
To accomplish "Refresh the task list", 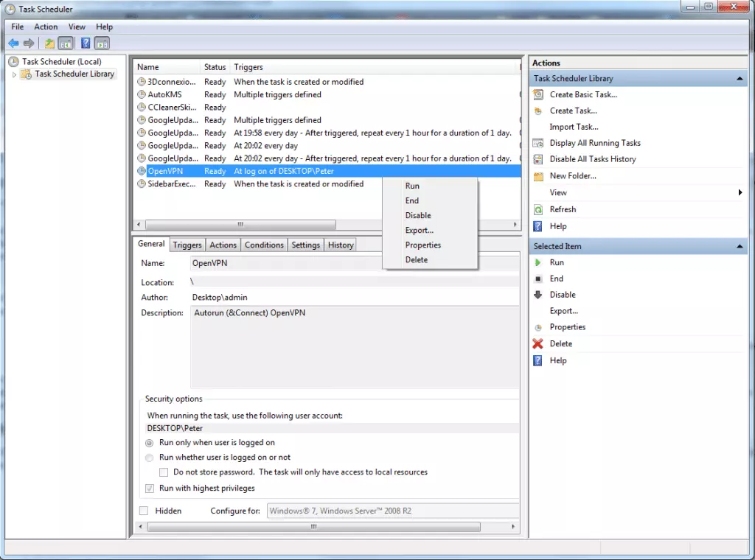I will click(x=564, y=209).
